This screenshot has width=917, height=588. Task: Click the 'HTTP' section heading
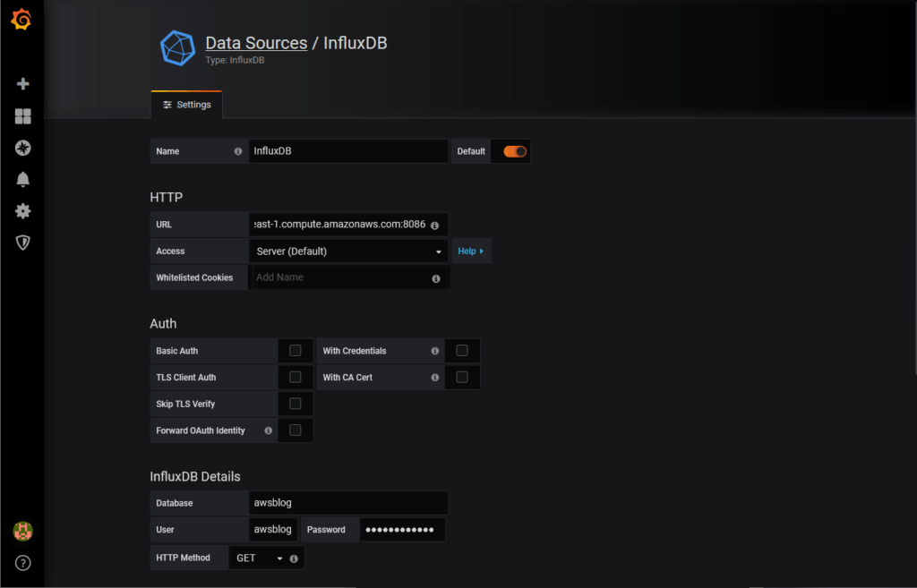[x=166, y=198]
